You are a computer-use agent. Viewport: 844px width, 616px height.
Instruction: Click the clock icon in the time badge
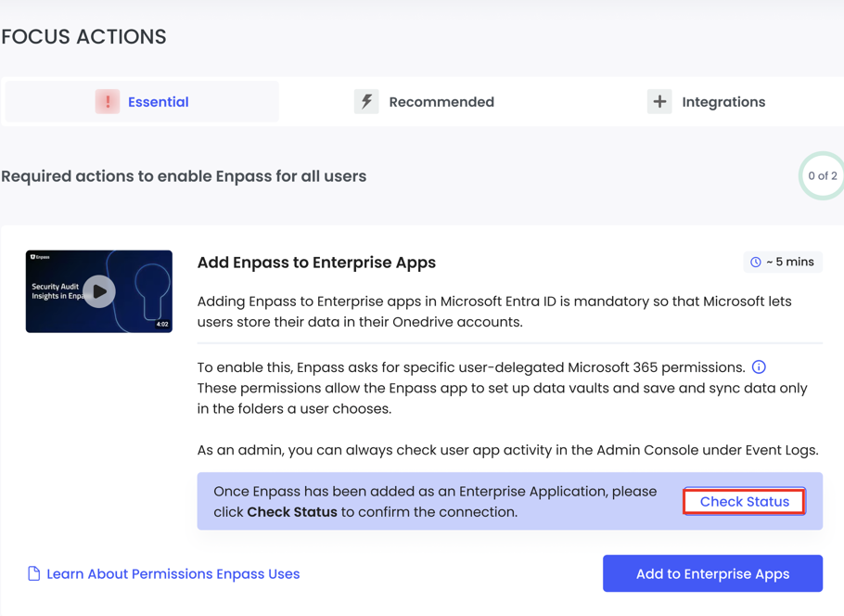point(754,262)
